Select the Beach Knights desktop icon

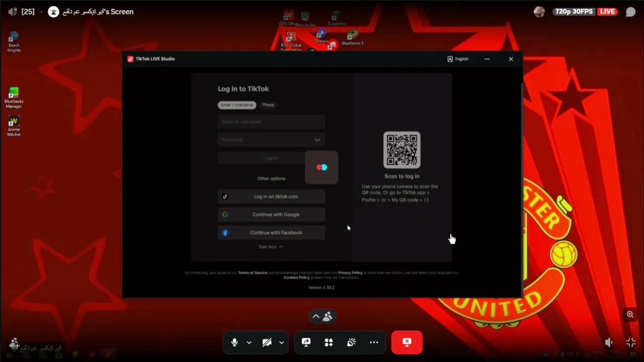pyautogui.click(x=14, y=42)
